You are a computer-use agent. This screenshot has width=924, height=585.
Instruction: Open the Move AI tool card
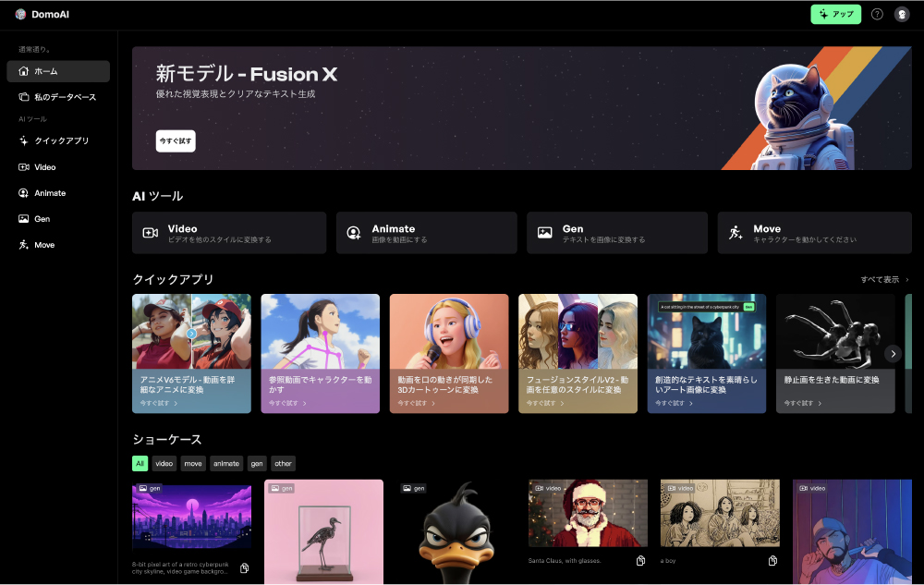[x=814, y=233]
